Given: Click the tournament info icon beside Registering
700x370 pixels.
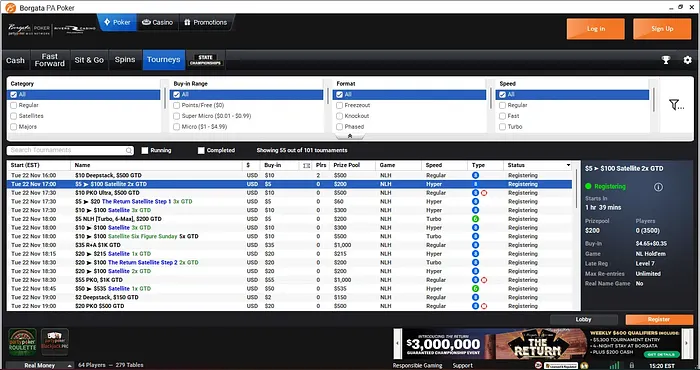Looking at the screenshot, I should click(x=658, y=187).
